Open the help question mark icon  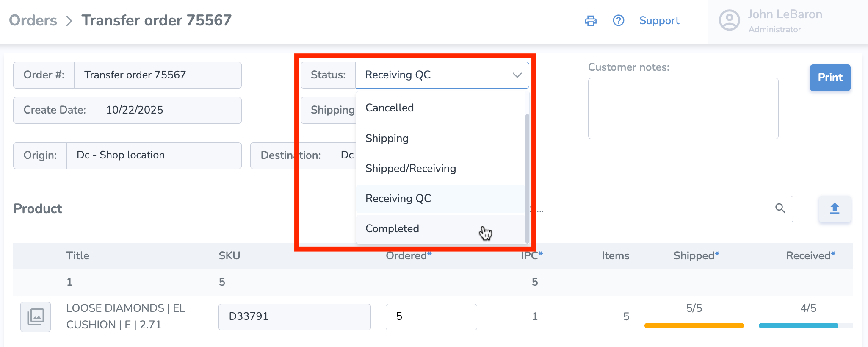click(x=619, y=20)
